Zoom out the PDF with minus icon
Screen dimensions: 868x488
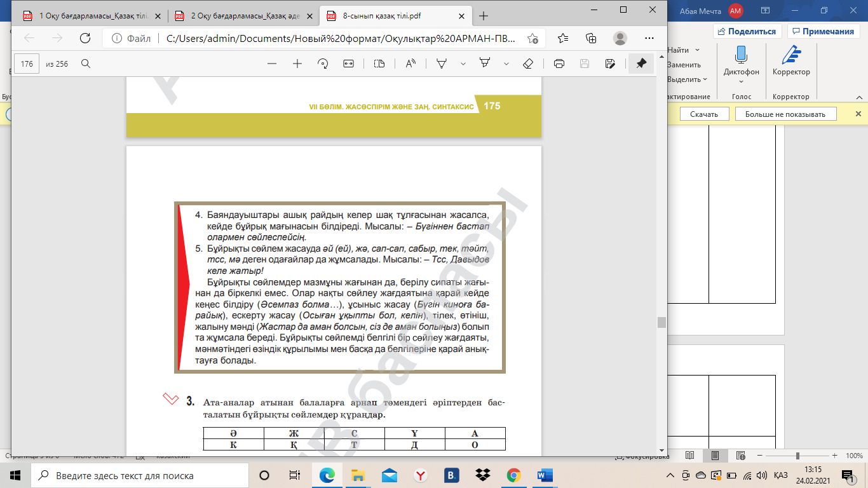[272, 64]
